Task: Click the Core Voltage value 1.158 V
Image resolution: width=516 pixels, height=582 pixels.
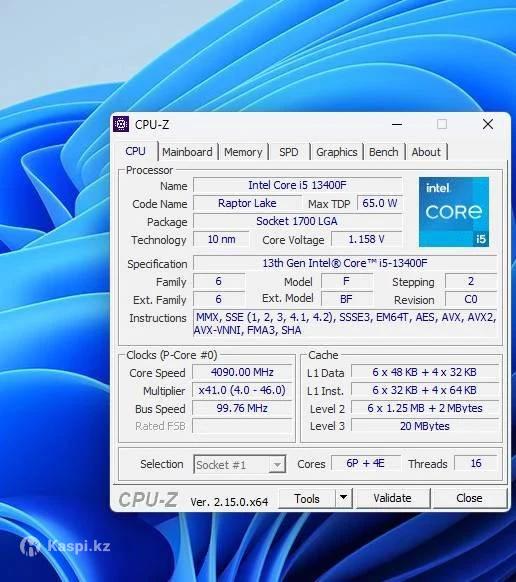Action: pyautogui.click(x=366, y=239)
